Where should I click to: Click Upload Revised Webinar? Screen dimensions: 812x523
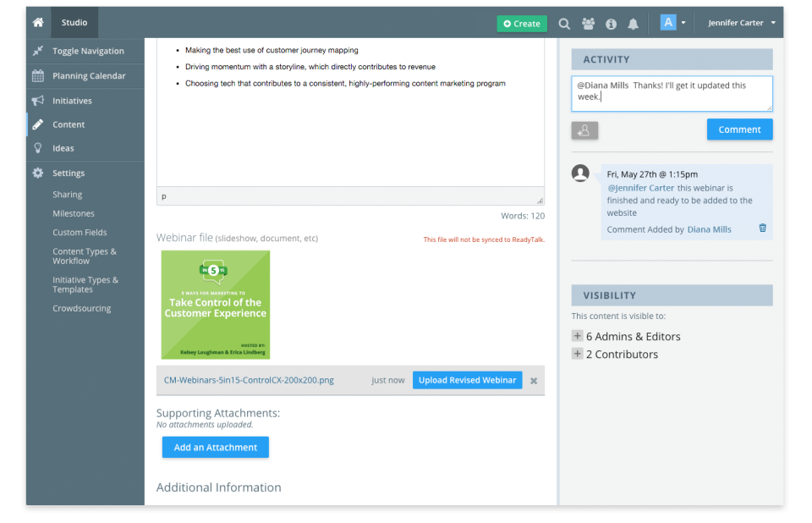click(467, 380)
